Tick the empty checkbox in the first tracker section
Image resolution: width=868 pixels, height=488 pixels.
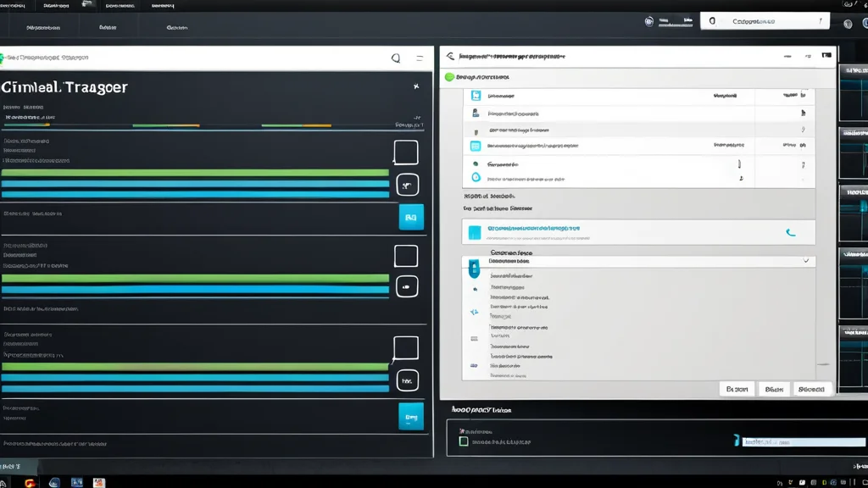pyautogui.click(x=406, y=152)
